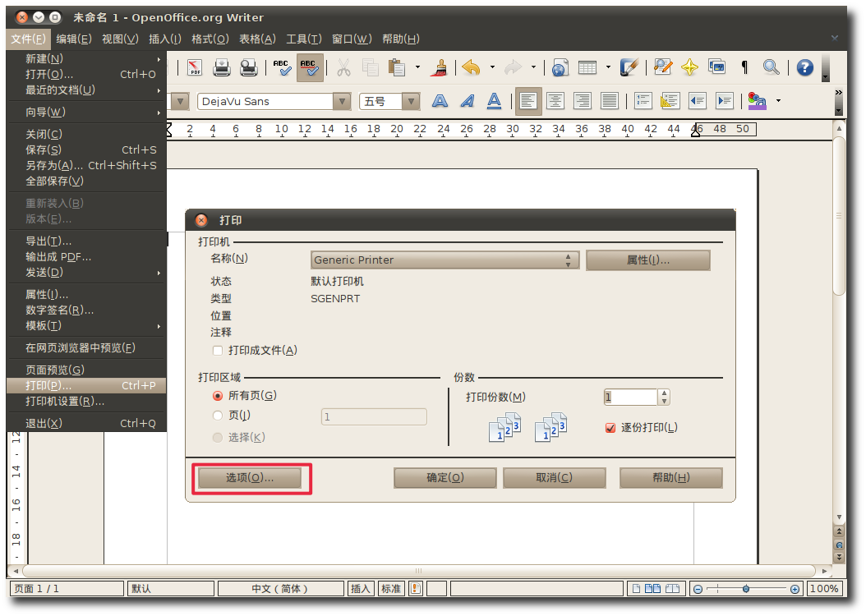Open the Gallery icon

point(717,68)
